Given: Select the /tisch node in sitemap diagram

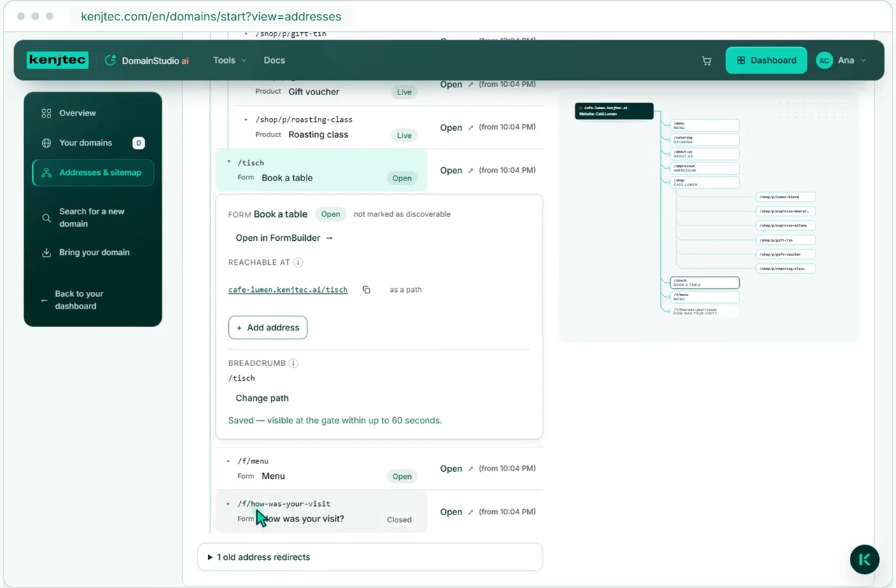Looking at the screenshot, I should pyautogui.click(x=704, y=283).
